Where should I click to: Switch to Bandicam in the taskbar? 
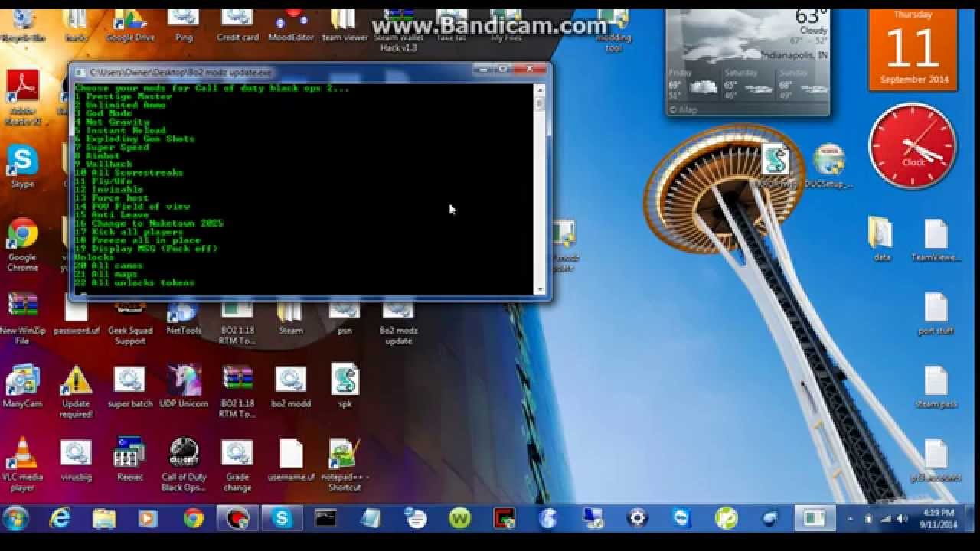[x=237, y=518]
